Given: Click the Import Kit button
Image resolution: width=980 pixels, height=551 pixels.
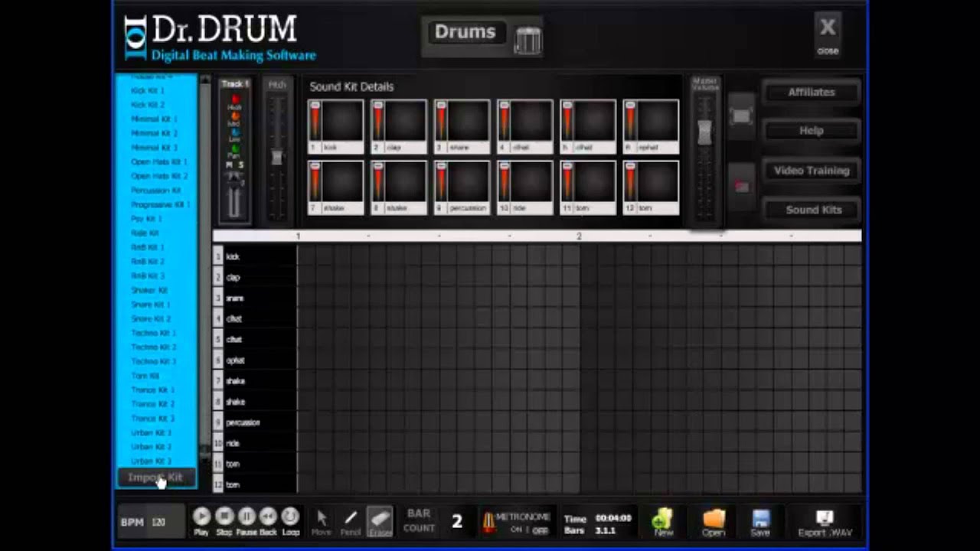Looking at the screenshot, I should coord(155,478).
